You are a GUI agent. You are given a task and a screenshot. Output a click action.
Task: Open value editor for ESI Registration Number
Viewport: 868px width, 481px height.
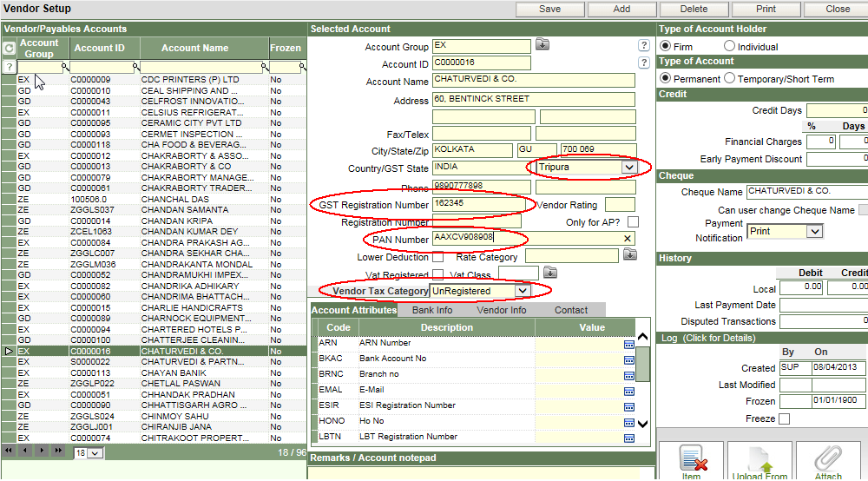628,407
